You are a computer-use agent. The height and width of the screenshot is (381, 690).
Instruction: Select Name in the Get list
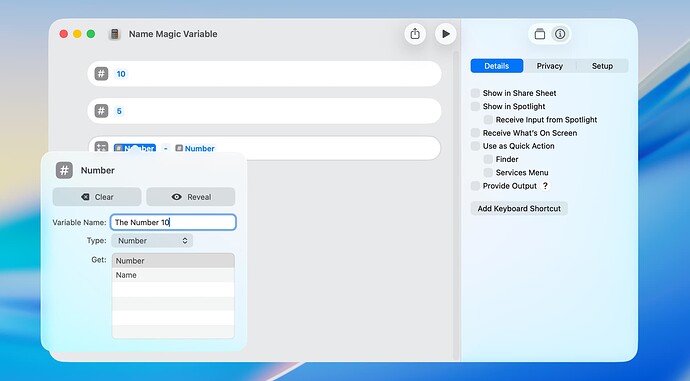173,275
